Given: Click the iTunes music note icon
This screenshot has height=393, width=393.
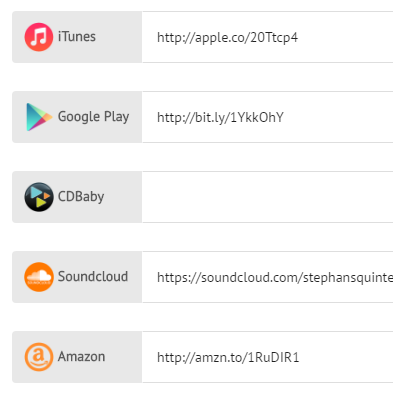Looking at the screenshot, I should 39,37.
